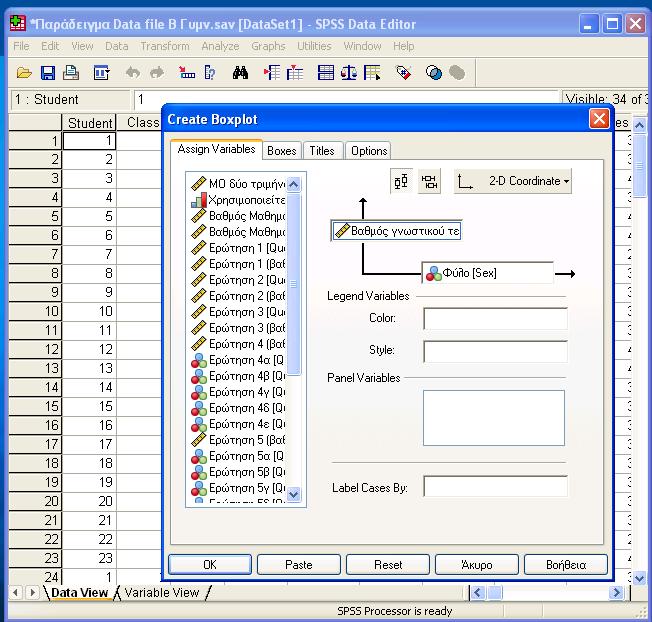Switch to Variable View sheet tab
Screen dimensions: 652x622
[x=162, y=592]
